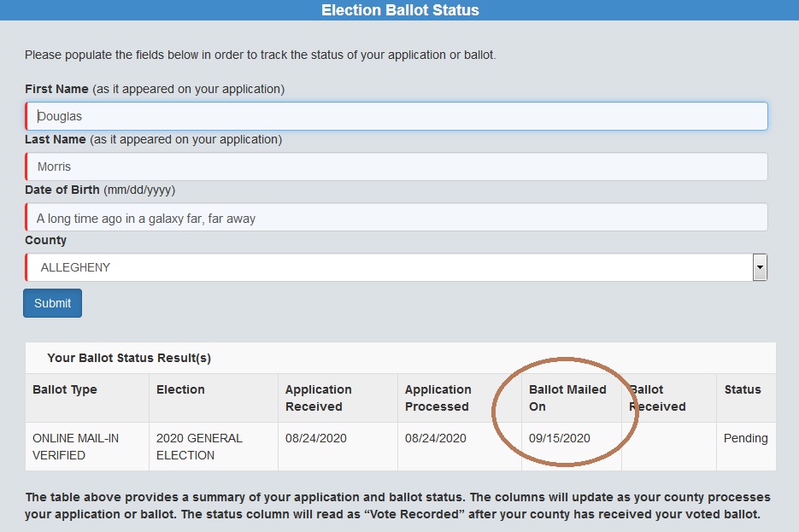
Task: Submit the ballot status form
Action: tap(52, 303)
